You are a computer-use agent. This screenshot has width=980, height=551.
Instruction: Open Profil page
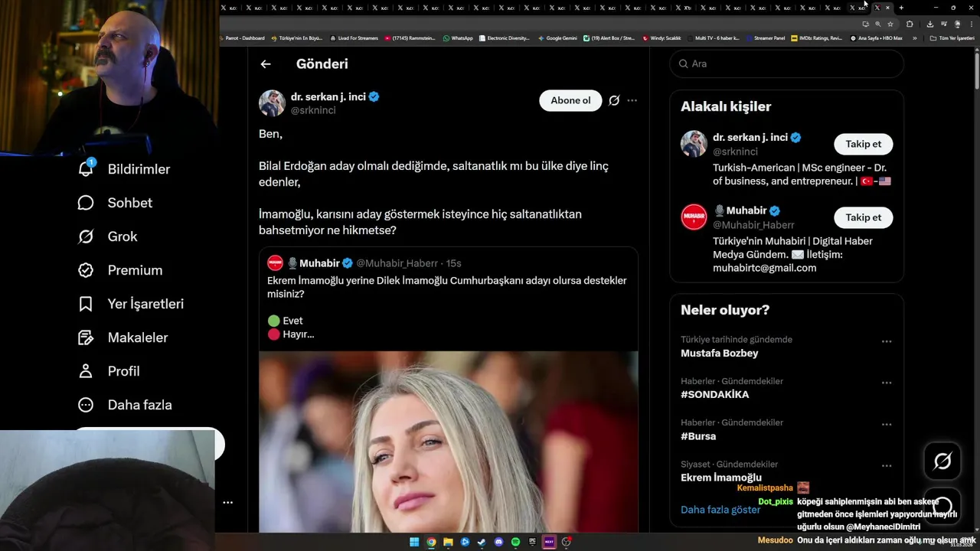109,371
